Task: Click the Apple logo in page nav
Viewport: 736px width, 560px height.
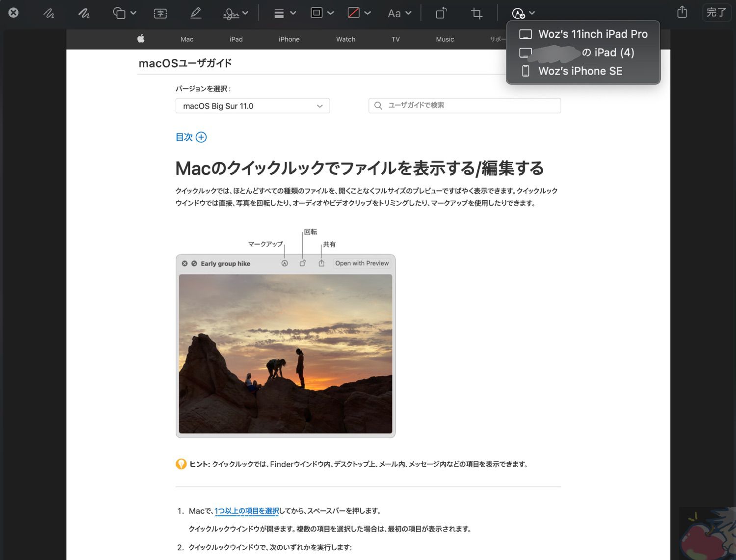Action: tap(141, 39)
